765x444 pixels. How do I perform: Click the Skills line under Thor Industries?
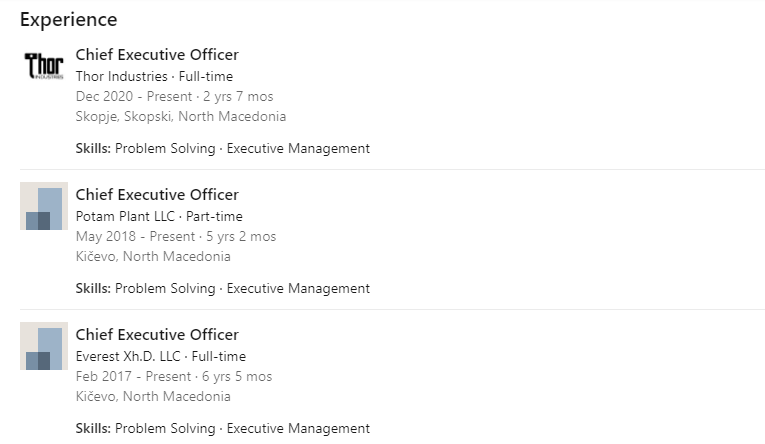point(222,148)
